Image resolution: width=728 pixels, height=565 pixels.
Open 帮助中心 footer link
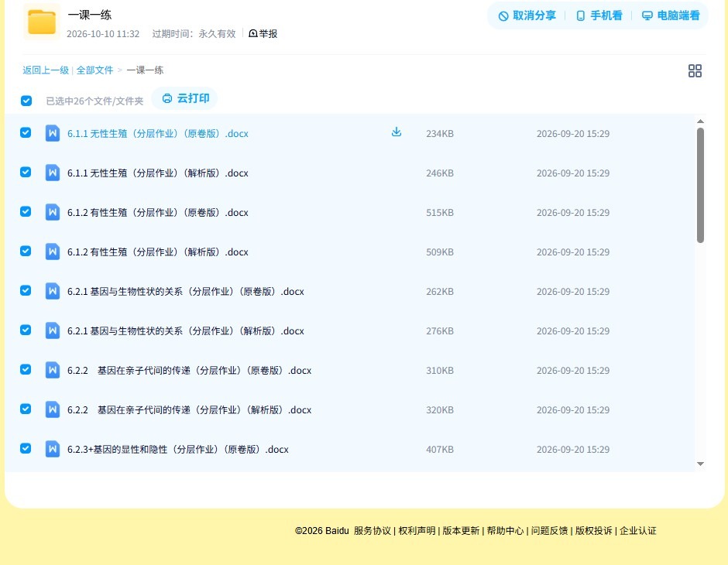(505, 531)
